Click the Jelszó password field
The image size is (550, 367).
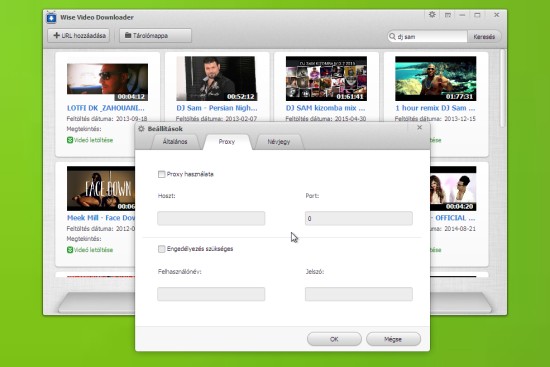[359, 294]
